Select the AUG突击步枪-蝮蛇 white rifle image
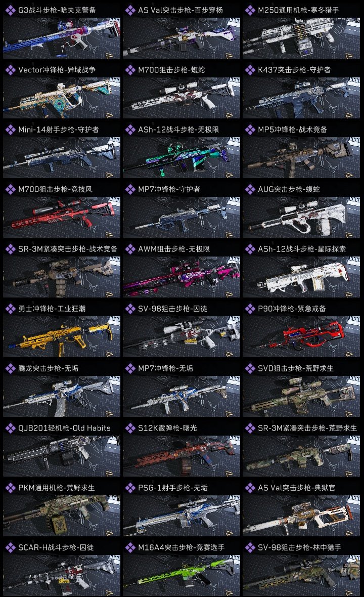This screenshot has height=597, width=364. coord(301,217)
